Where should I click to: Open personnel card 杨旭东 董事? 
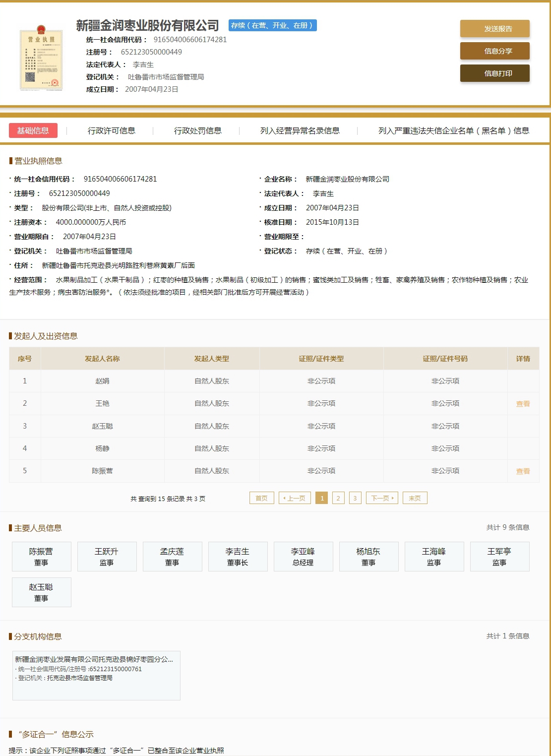pos(369,557)
